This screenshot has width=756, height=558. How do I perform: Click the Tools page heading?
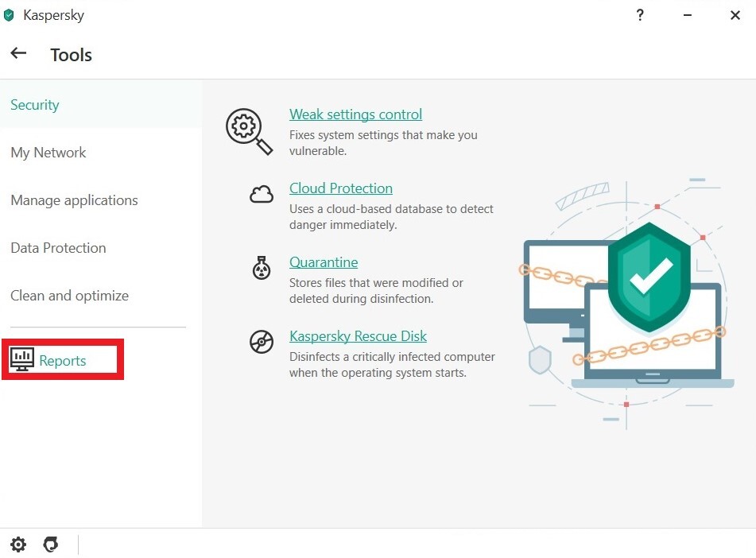72,55
